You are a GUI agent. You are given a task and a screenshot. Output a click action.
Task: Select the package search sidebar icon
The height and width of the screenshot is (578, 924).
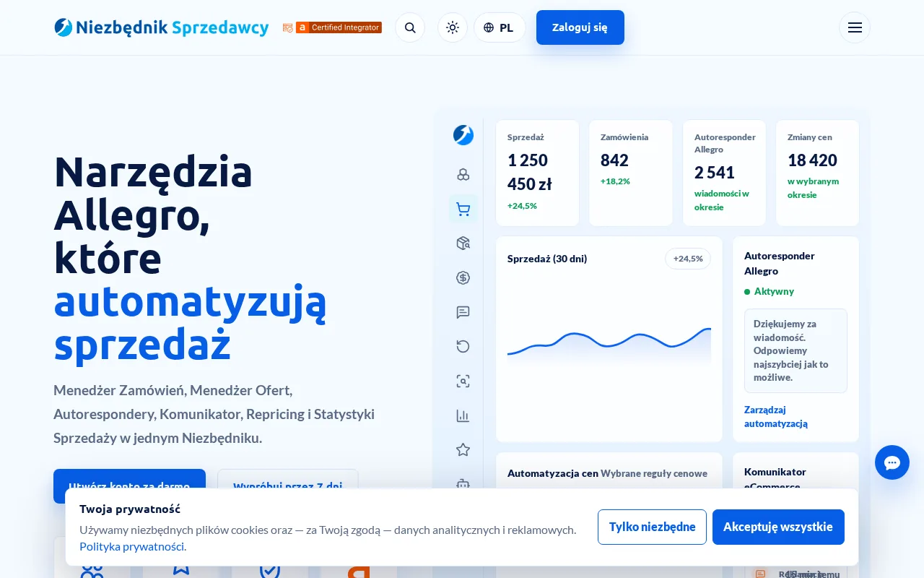[463, 243]
